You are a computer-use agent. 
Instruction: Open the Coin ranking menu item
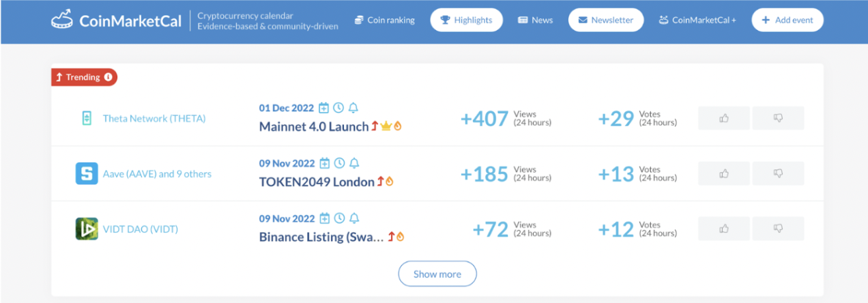[384, 20]
